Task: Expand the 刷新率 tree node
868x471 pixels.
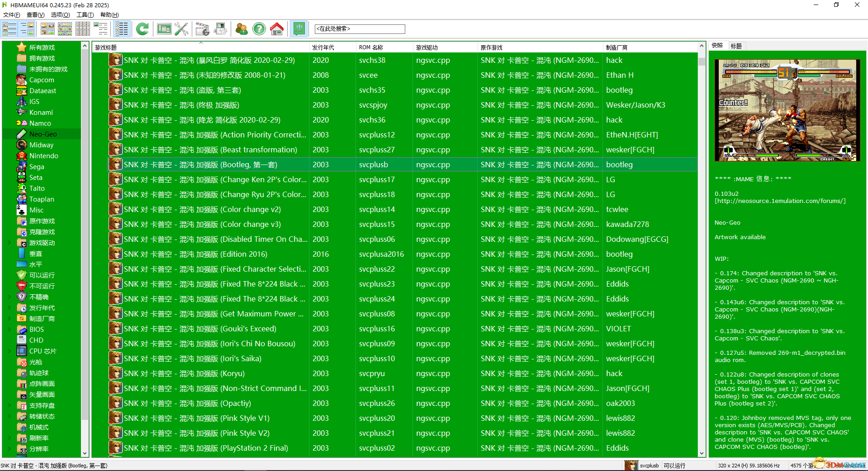Action: 9,438
